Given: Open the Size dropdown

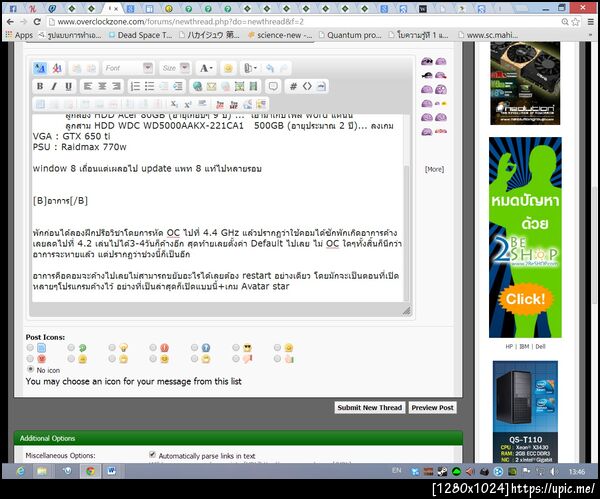Looking at the screenshot, I should 175,68.
